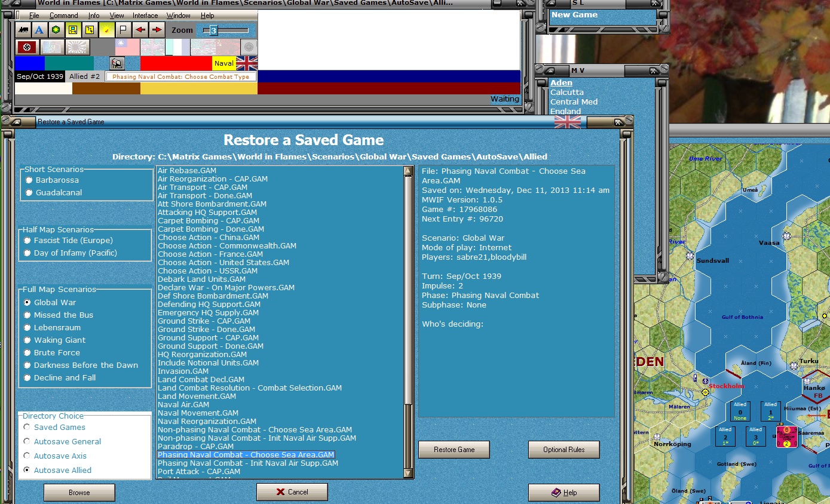Open the Info menu
The height and width of the screenshot is (504, 830).
tap(94, 16)
